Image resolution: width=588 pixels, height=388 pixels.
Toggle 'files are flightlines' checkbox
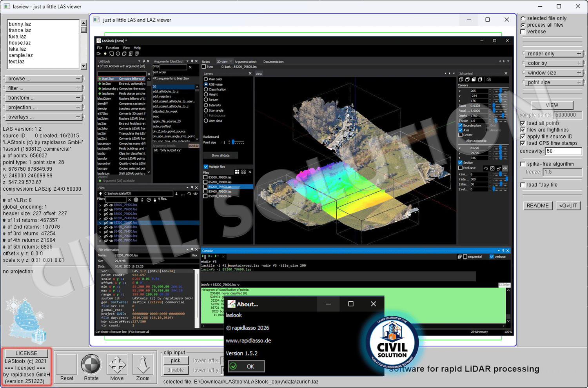click(523, 130)
